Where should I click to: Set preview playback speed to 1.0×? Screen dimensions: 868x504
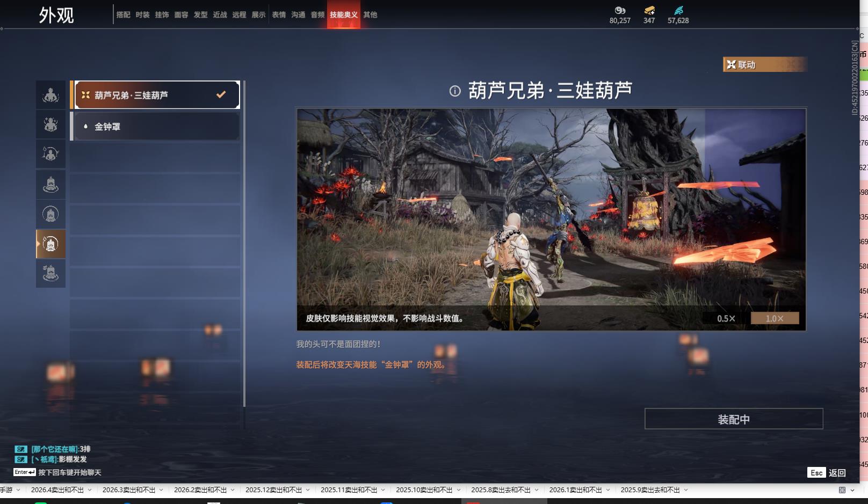(775, 318)
